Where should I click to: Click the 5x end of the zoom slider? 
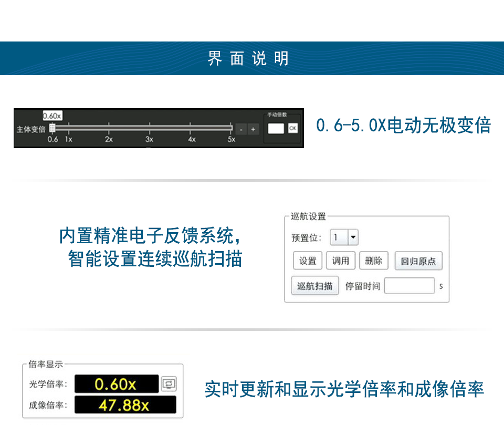coord(231,128)
